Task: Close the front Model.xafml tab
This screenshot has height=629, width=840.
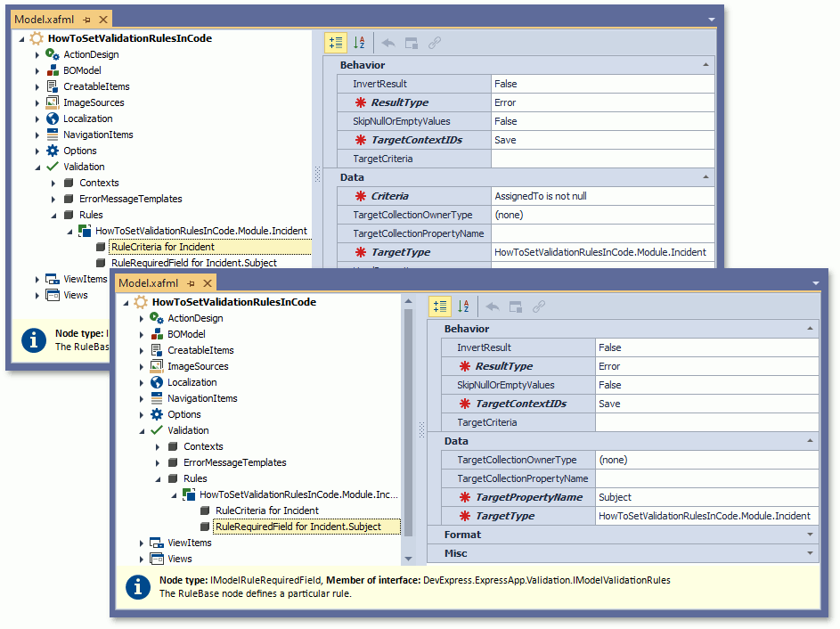Action: (x=207, y=283)
